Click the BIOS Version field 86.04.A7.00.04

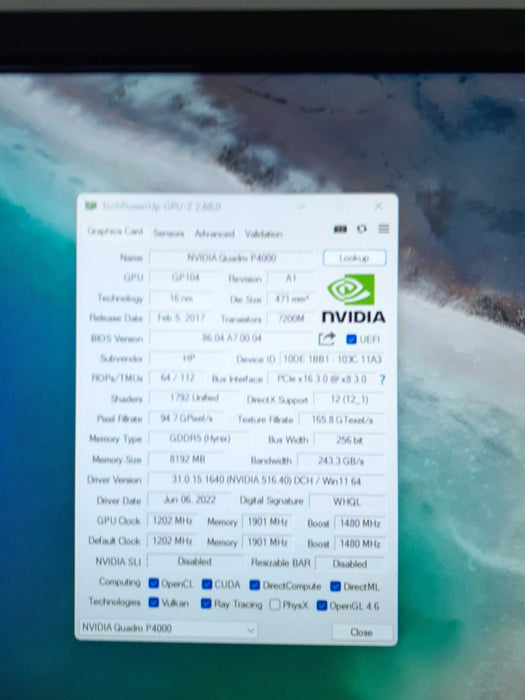click(232, 338)
